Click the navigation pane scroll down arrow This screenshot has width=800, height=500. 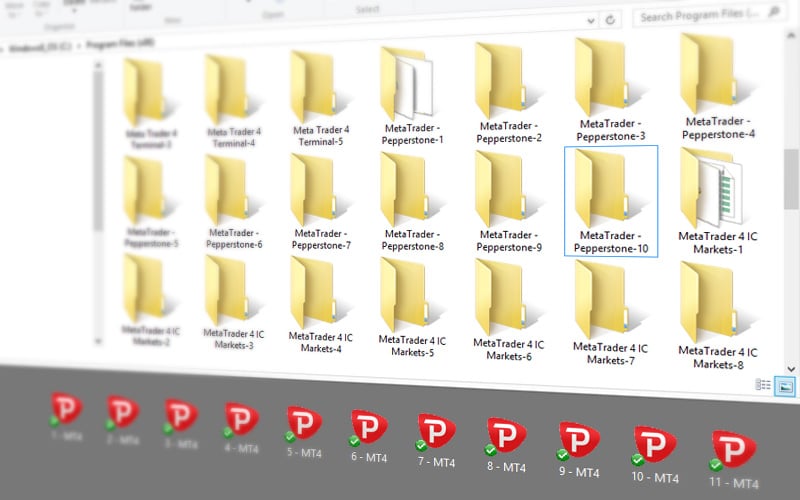(98, 341)
